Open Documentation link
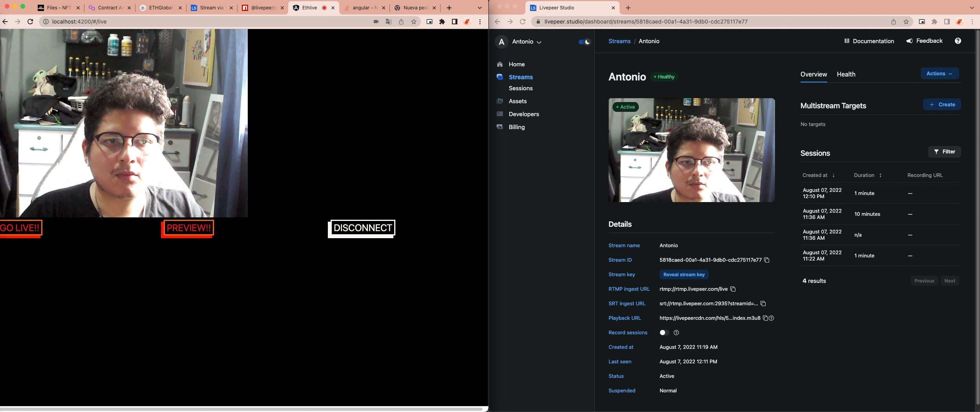The width and height of the screenshot is (980, 412). (869, 41)
